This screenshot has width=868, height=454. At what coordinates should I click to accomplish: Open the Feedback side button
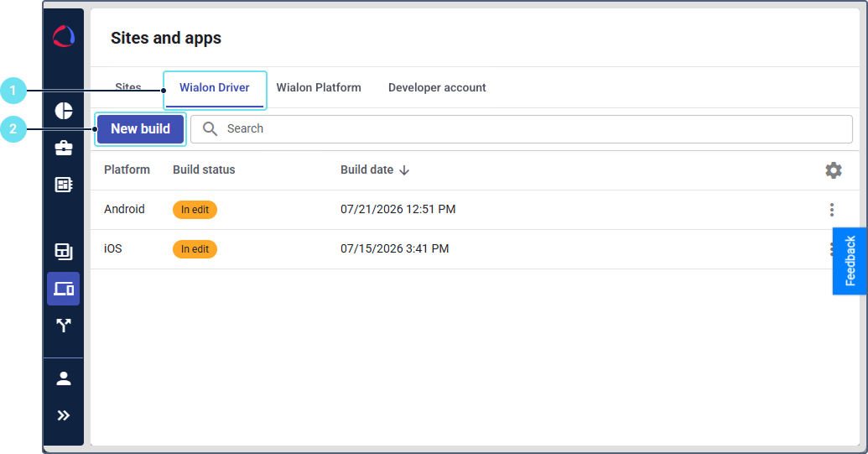850,261
